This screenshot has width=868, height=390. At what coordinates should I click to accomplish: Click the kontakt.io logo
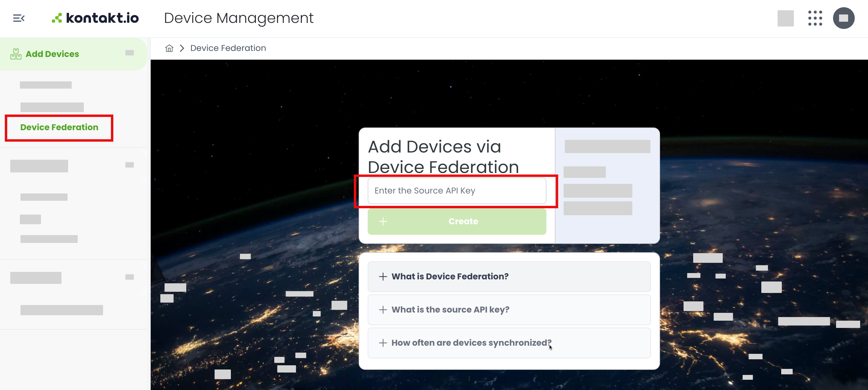(95, 18)
